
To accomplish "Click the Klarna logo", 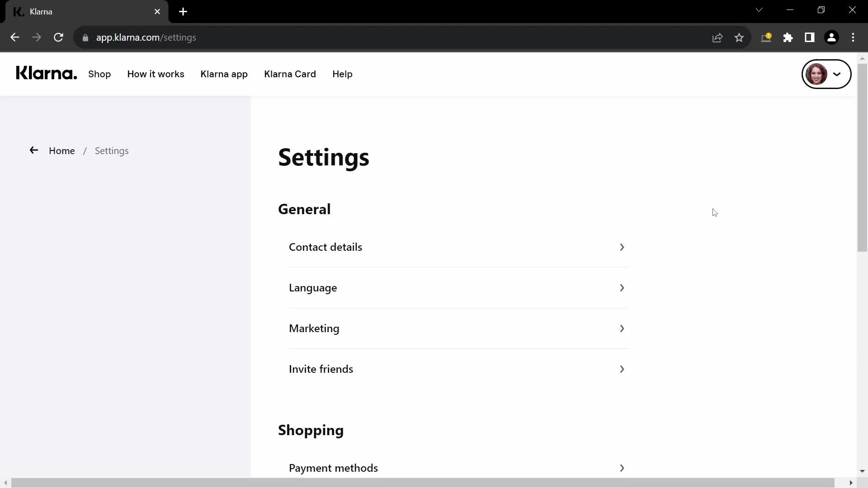I will tap(46, 73).
